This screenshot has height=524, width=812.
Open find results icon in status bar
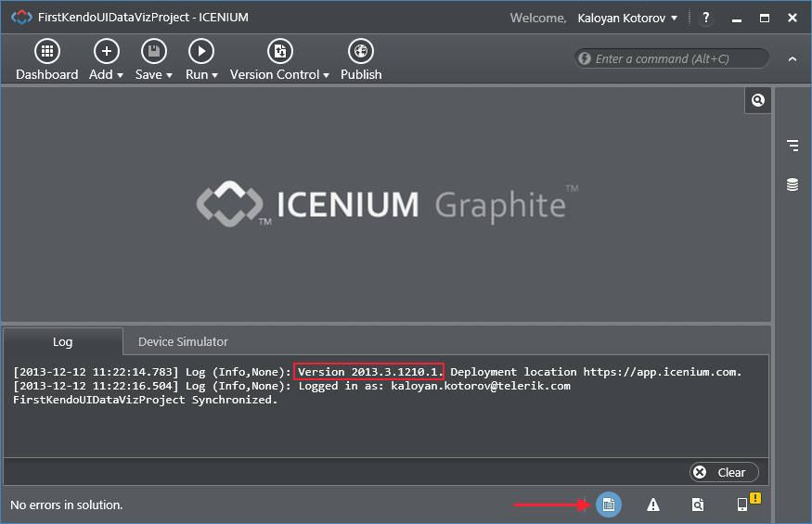coord(698,505)
